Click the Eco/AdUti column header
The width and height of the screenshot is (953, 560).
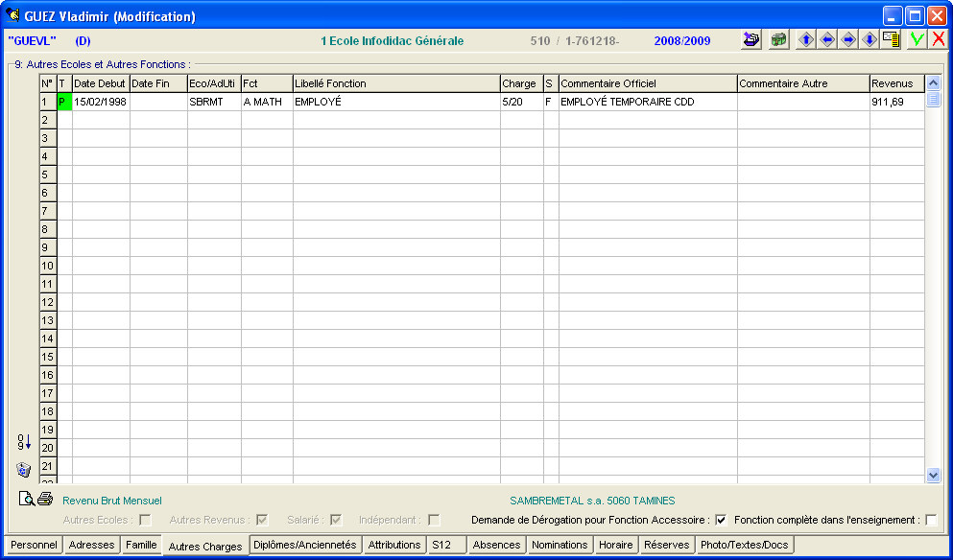tap(214, 83)
